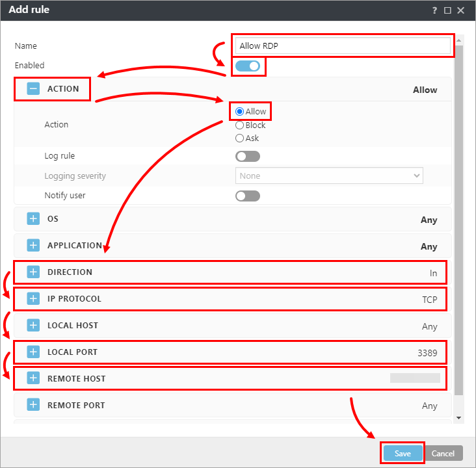
Task: Enable the Notify user toggle
Action: point(247,196)
